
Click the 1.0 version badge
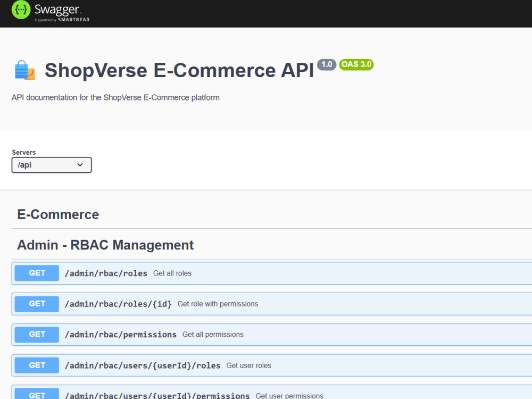coord(327,64)
